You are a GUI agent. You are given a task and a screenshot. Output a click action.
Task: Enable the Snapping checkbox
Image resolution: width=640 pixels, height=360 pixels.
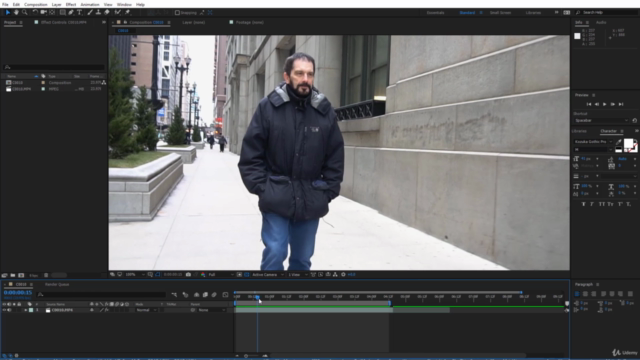[177, 13]
